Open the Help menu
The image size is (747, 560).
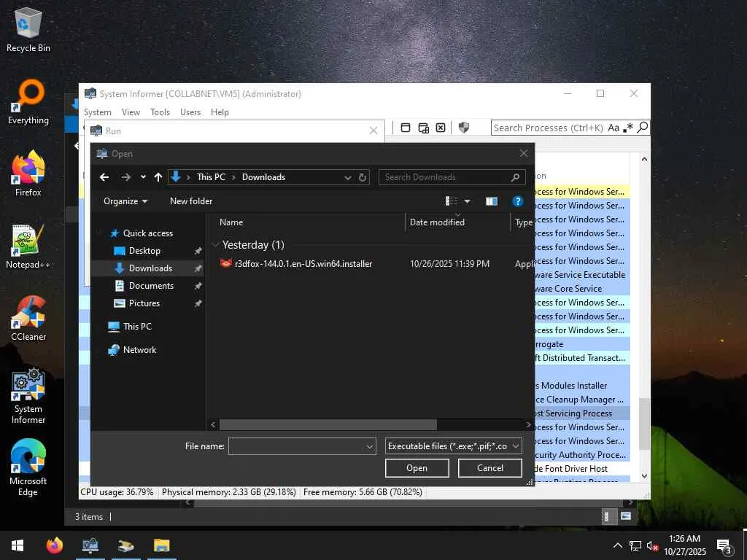[x=220, y=112]
